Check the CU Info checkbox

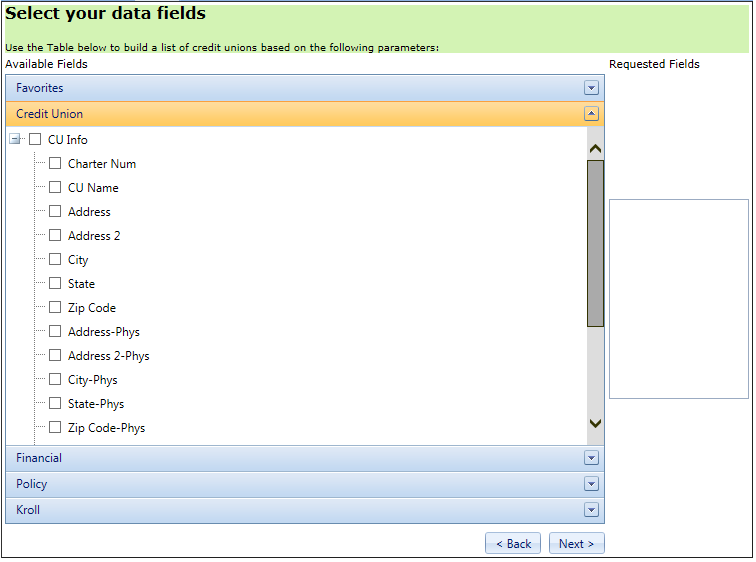point(35,140)
